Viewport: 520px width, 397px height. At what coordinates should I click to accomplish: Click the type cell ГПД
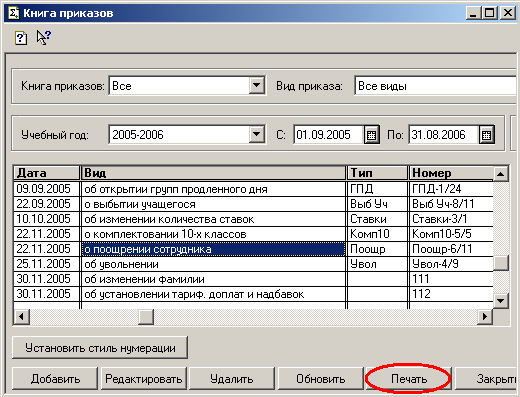(x=378, y=189)
